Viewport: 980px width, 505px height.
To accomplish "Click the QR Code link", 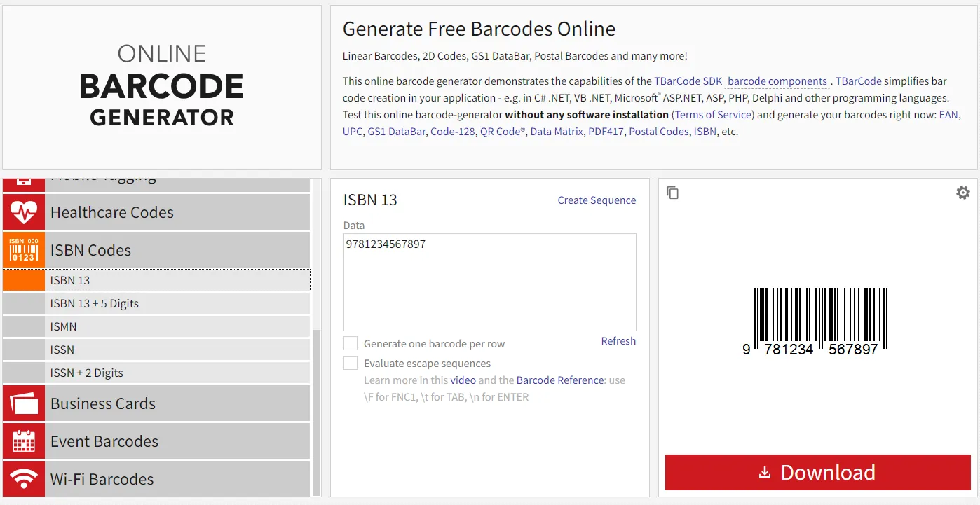I will pos(502,132).
